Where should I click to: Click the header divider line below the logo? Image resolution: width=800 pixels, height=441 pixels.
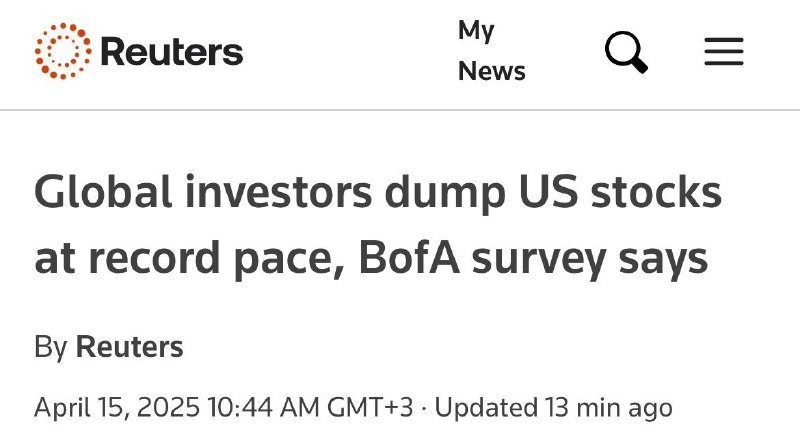pos(400,110)
